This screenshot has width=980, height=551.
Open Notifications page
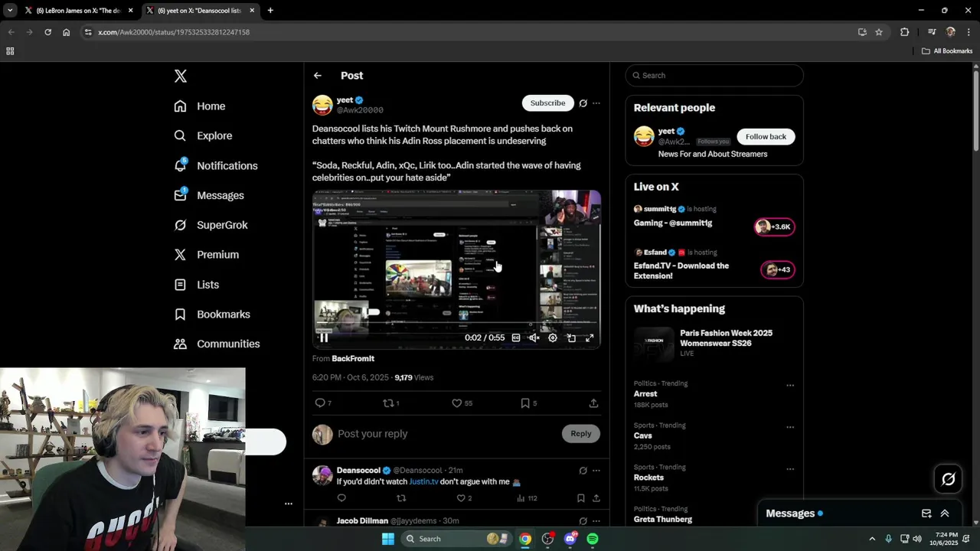216,165
